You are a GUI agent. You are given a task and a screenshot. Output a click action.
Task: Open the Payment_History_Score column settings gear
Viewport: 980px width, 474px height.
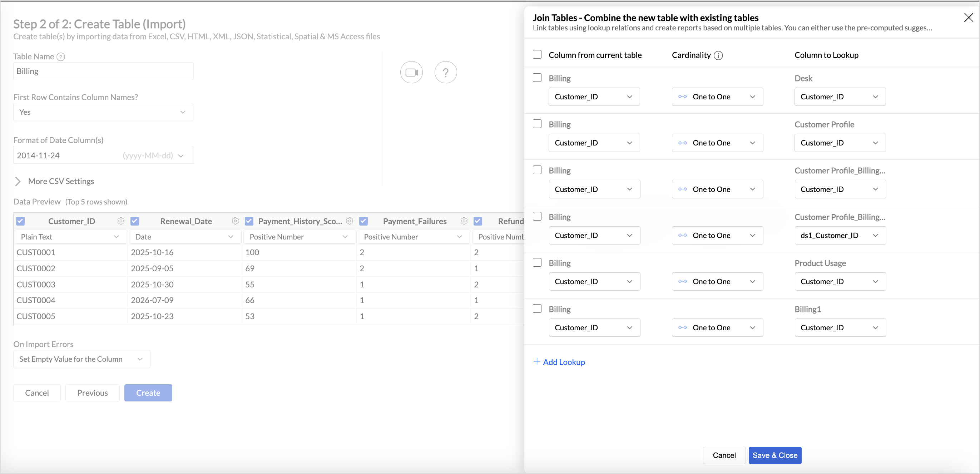pyautogui.click(x=350, y=221)
